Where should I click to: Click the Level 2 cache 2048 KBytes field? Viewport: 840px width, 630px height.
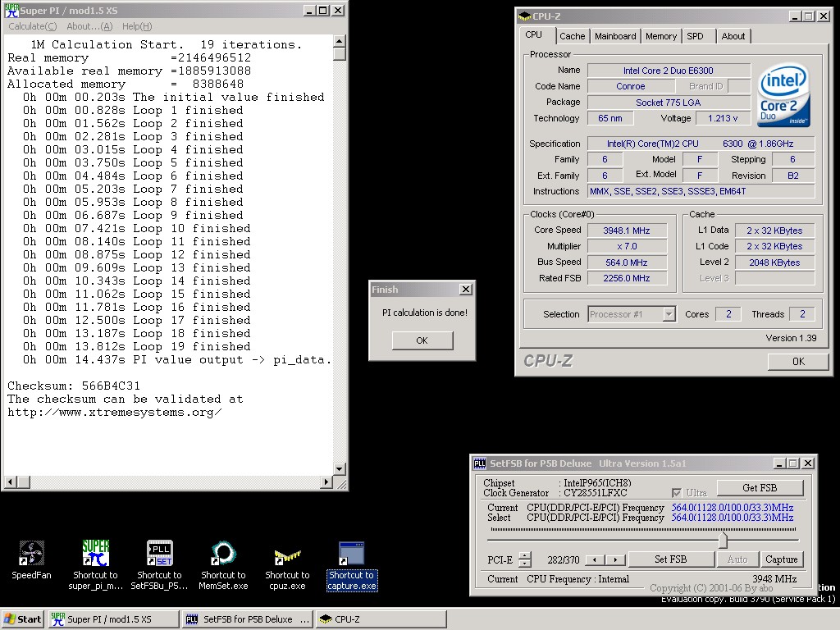[x=774, y=262]
